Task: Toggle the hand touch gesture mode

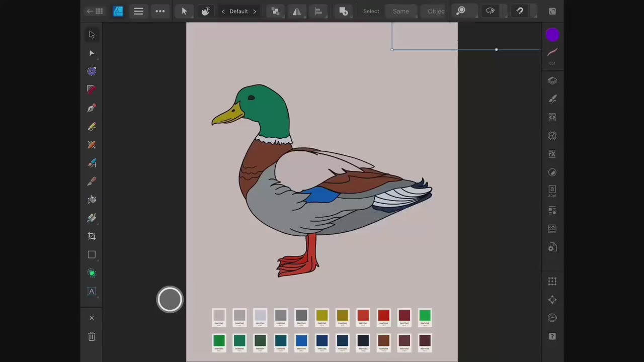Action: tap(205, 11)
